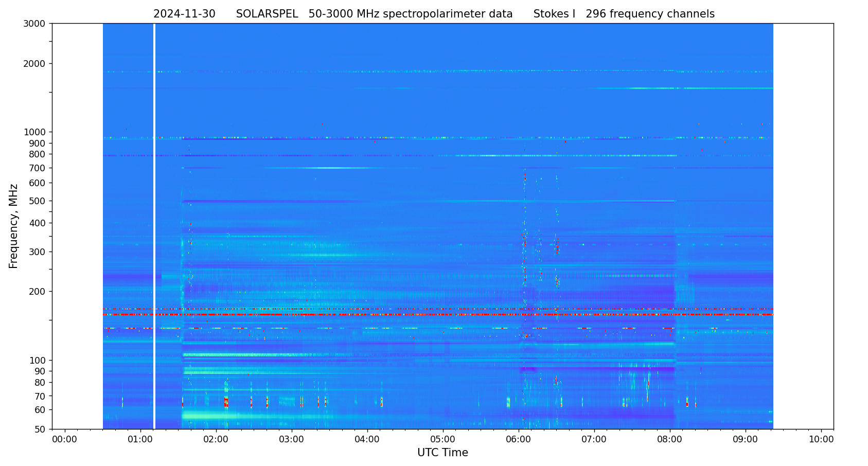Screen dimensions: 868x466
Task: Click the 2024-11-30 date in the title
Action: point(184,14)
